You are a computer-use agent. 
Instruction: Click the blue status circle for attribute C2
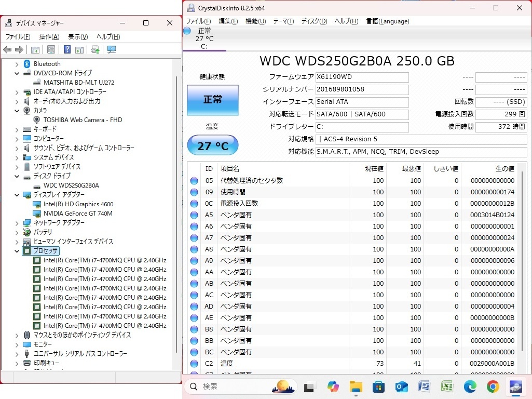pyautogui.click(x=194, y=364)
